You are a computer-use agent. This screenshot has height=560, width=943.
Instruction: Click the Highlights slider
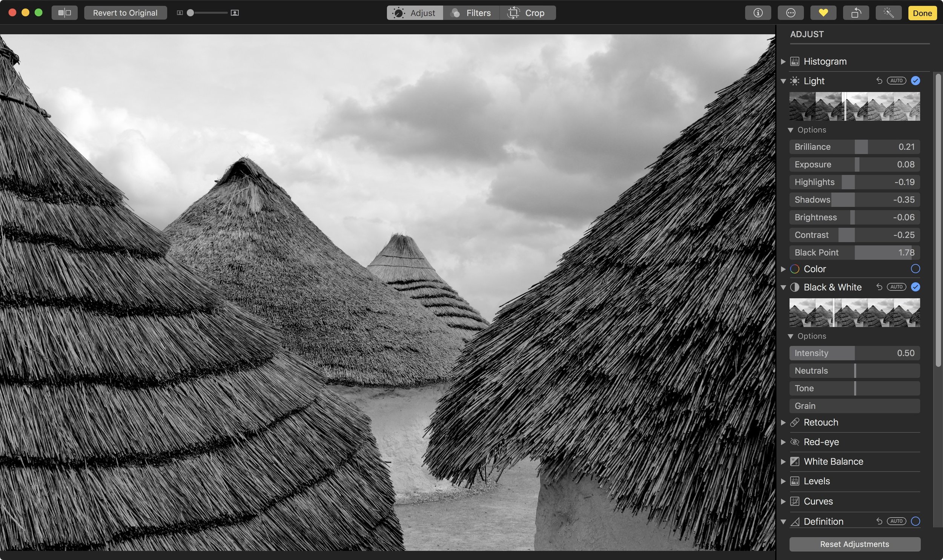(855, 182)
